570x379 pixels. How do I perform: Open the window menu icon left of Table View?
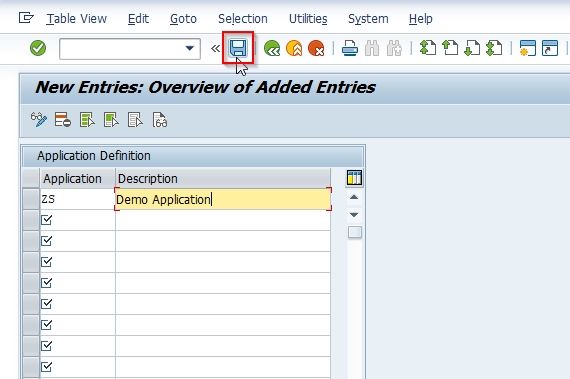point(26,17)
